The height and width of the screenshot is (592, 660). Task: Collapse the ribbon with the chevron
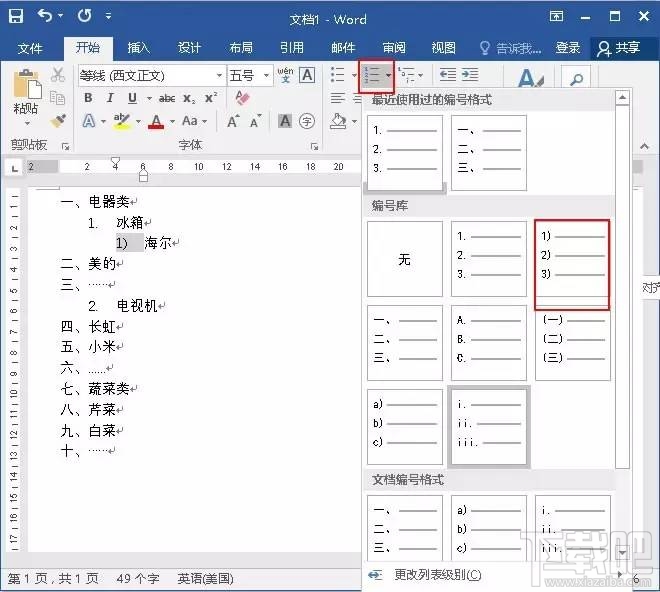click(x=644, y=146)
